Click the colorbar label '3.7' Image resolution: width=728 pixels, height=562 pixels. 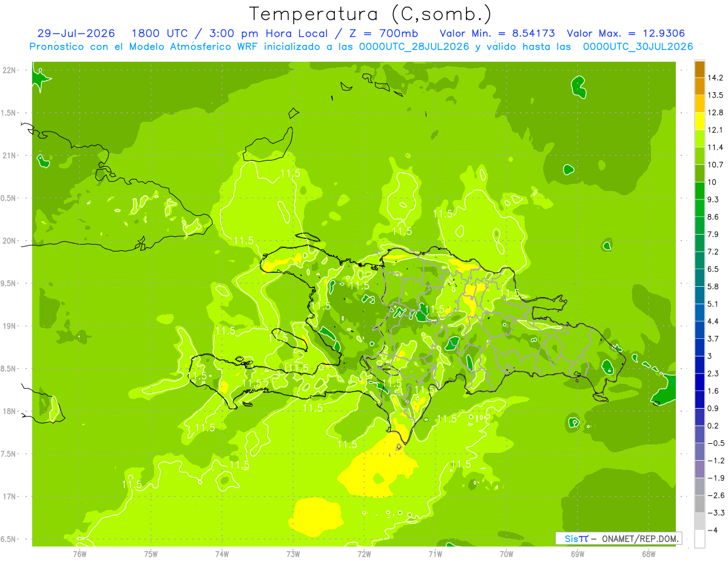(x=713, y=338)
